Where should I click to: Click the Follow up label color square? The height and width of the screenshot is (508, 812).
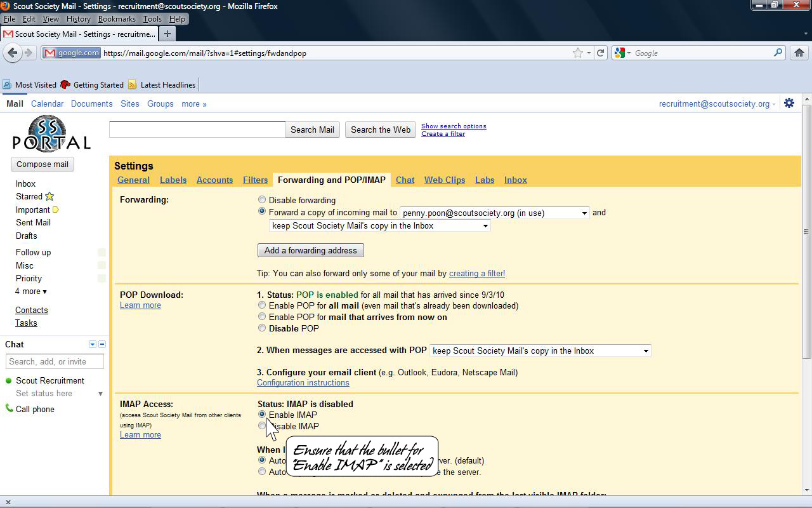(101, 253)
